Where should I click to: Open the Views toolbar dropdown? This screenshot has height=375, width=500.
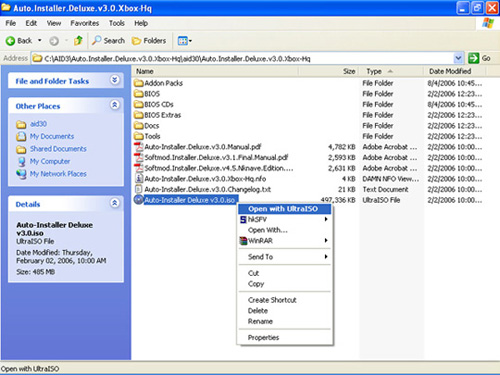click(x=185, y=41)
